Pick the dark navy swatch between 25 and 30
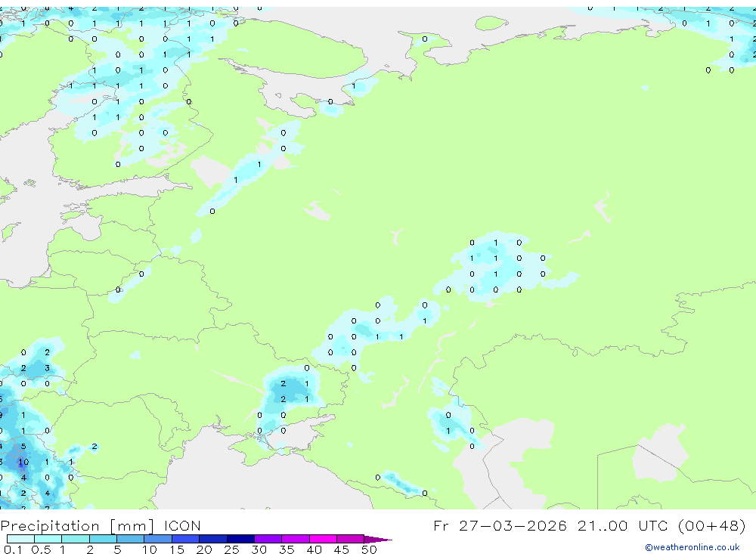This screenshot has width=756, height=554. (240, 539)
